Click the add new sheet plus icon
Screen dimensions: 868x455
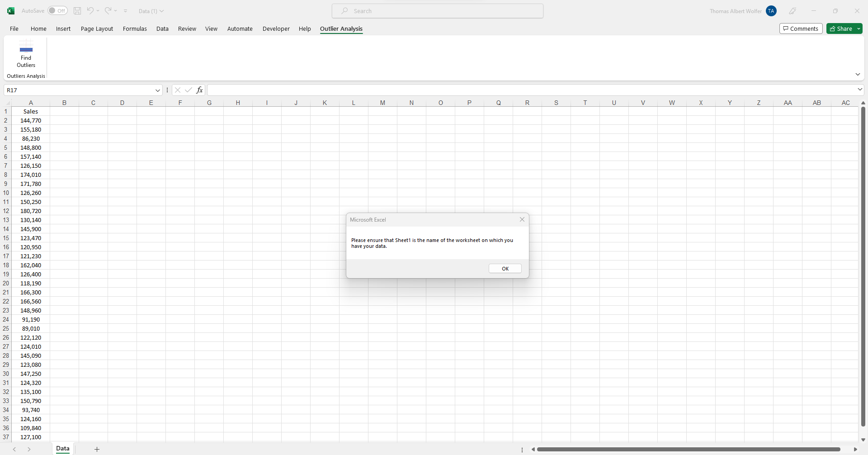[x=97, y=449]
